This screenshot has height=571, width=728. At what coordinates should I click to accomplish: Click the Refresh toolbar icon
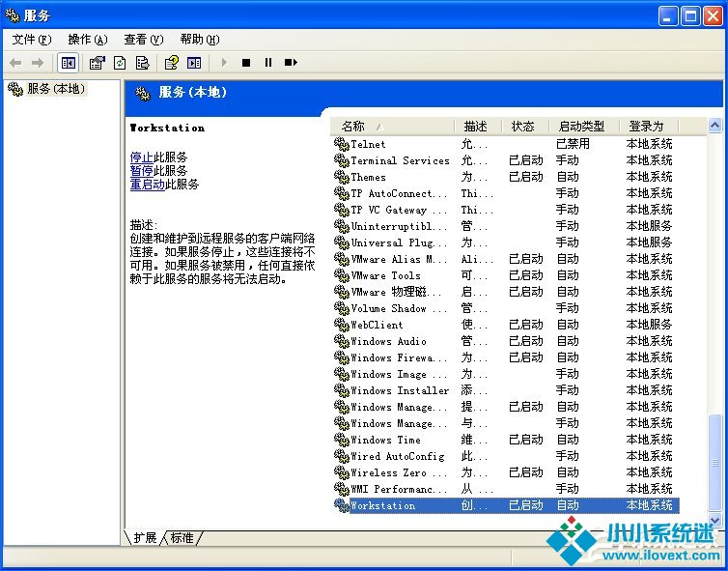[x=120, y=63]
